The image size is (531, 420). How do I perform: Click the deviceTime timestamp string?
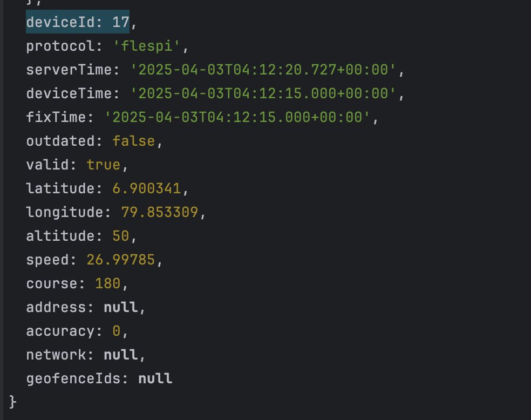(263, 93)
